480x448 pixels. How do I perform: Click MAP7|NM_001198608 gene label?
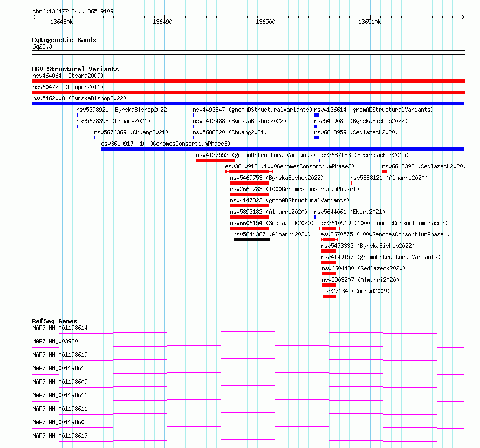click(x=60, y=422)
